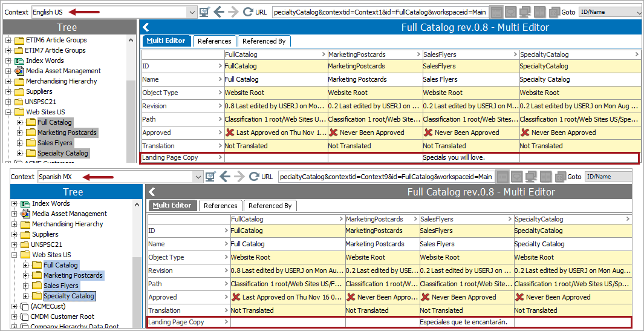Click Media Asset Management icon in Spanish MX tree
Screen dimensions: 644x331
tap(25, 214)
